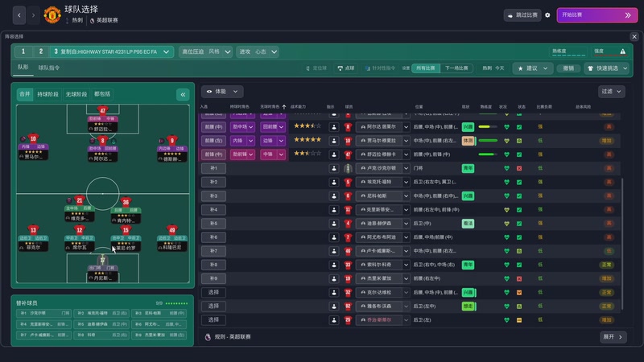This screenshot has width=644, height=362.
Task: Click the 跳过比赛 skip match button
Action: (x=522, y=15)
